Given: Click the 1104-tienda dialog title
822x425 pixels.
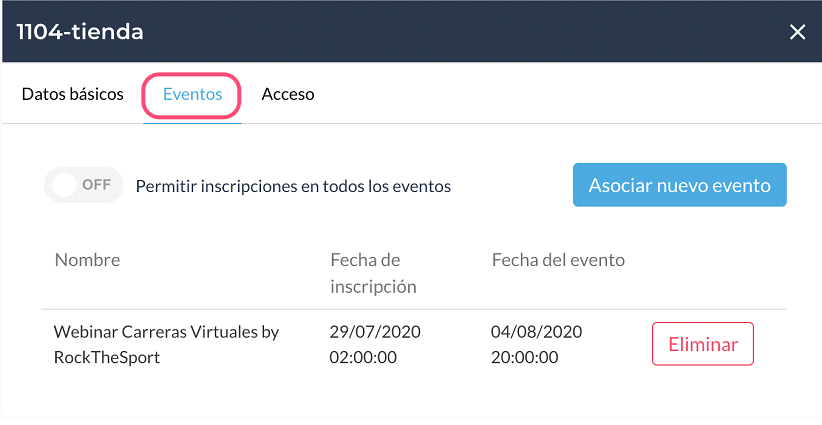Looking at the screenshot, I should (80, 32).
